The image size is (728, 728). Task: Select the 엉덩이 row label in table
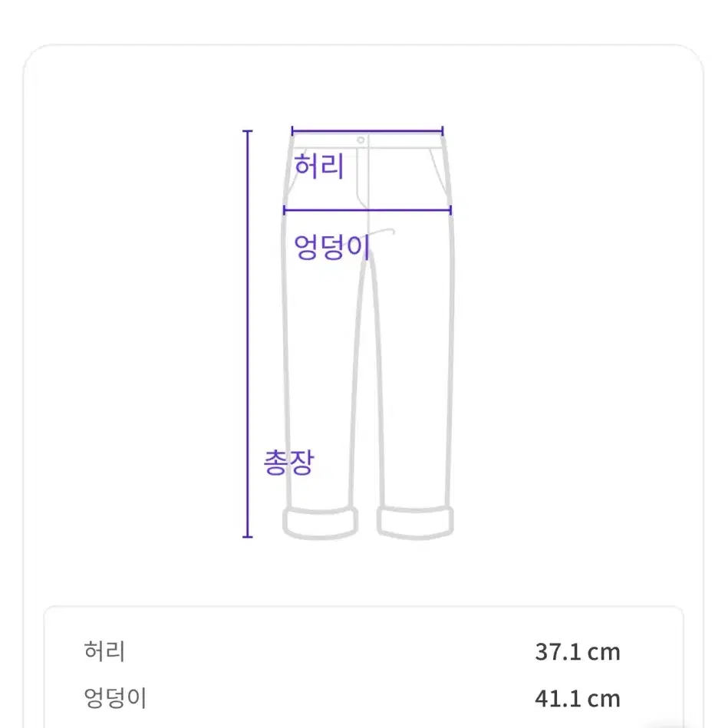[x=115, y=698]
